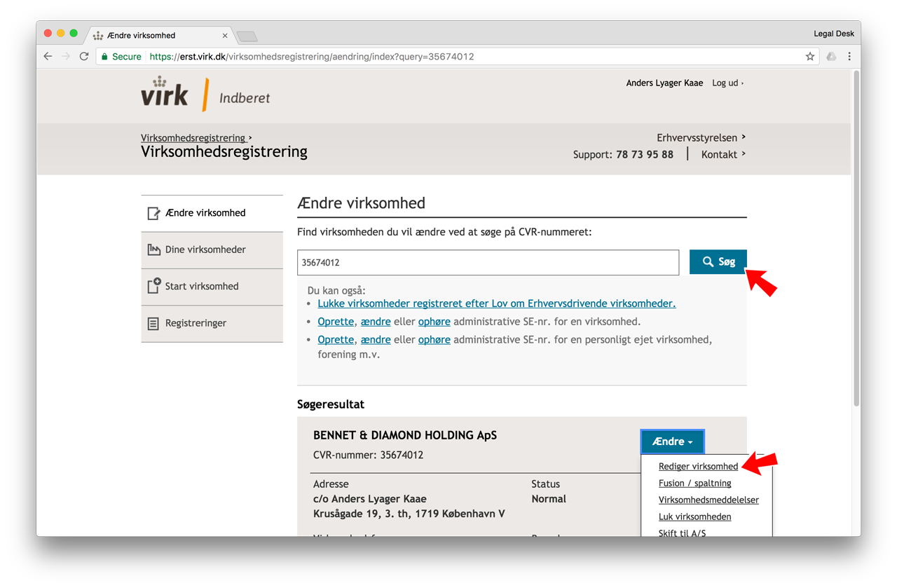Click the browser forward arrow
This screenshot has width=897, height=588.
point(66,56)
